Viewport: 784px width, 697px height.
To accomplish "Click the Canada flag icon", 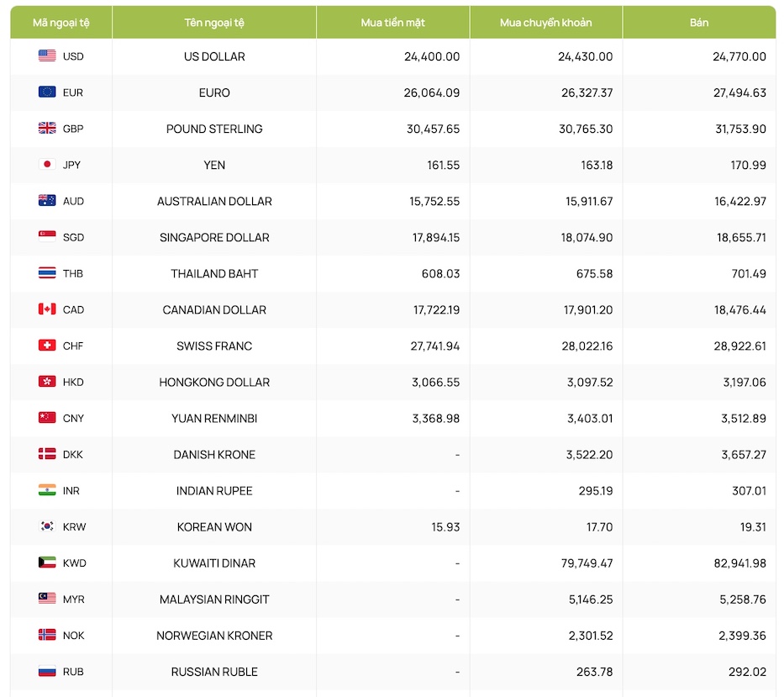I will pos(47,309).
